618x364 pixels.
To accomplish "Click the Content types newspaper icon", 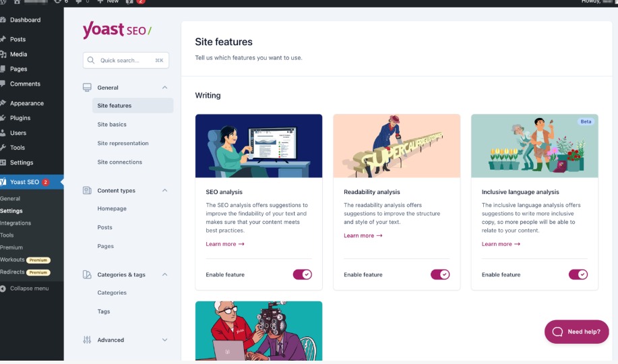I will point(87,191).
